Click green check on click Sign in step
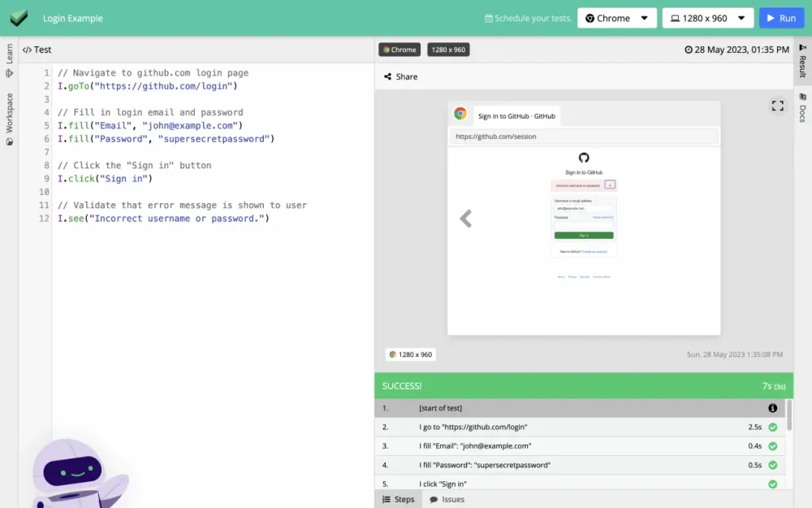This screenshot has width=812, height=508. click(773, 484)
